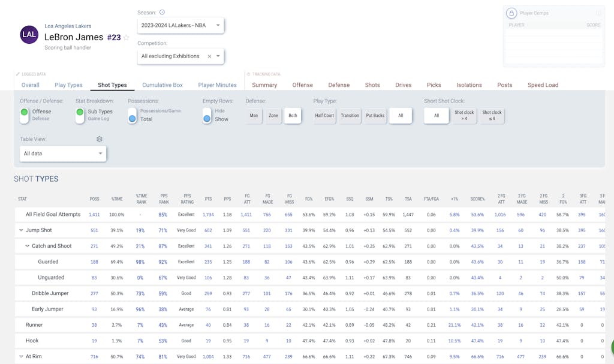Sort table by FTA/FGA column header
Viewport: 614px width, 364px height.
pos(431,199)
